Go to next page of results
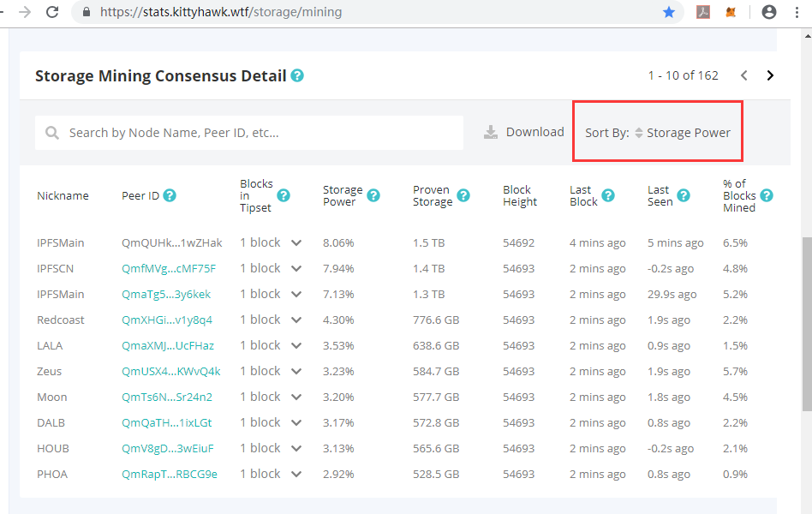This screenshot has height=514, width=812. 770,75
